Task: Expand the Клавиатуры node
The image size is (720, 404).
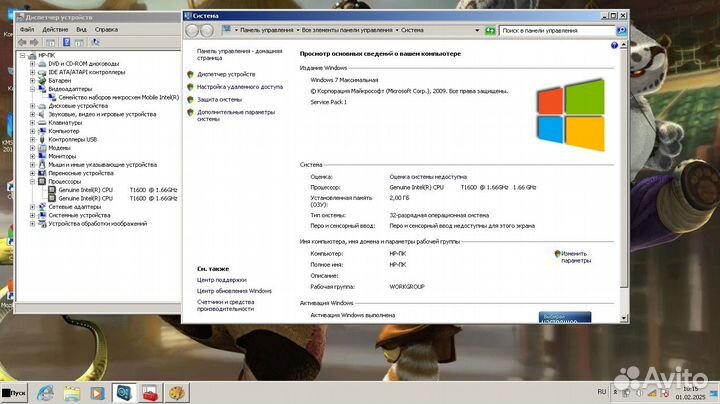Action: 33,123
